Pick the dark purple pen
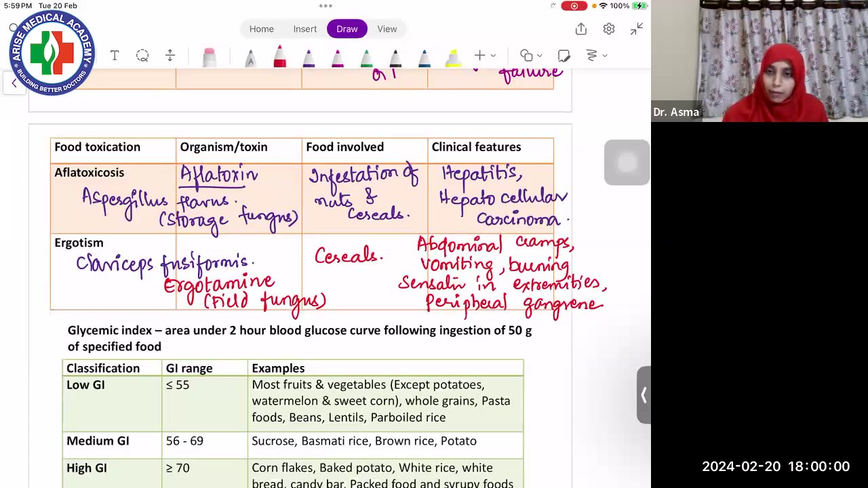This screenshot has height=488, width=868. [309, 58]
